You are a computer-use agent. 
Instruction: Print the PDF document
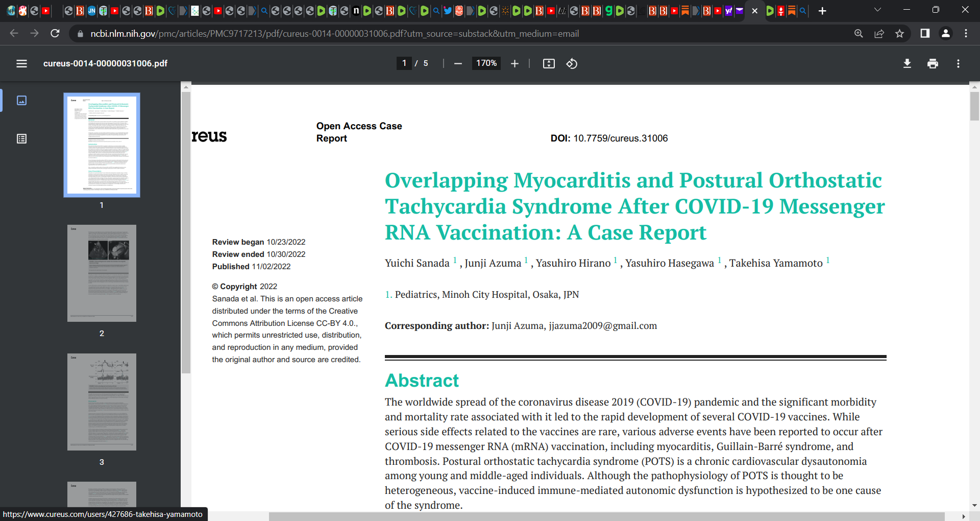click(933, 63)
